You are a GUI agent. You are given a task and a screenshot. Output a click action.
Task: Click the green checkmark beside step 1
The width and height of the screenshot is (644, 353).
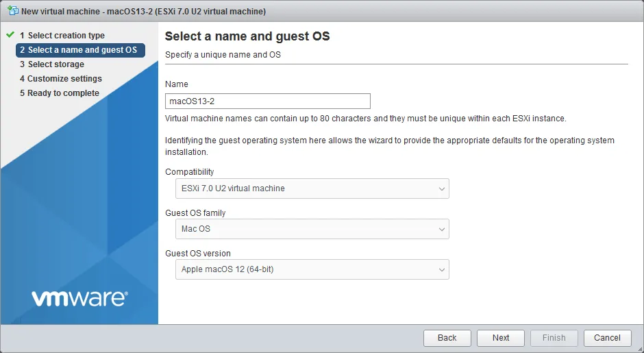(x=10, y=34)
